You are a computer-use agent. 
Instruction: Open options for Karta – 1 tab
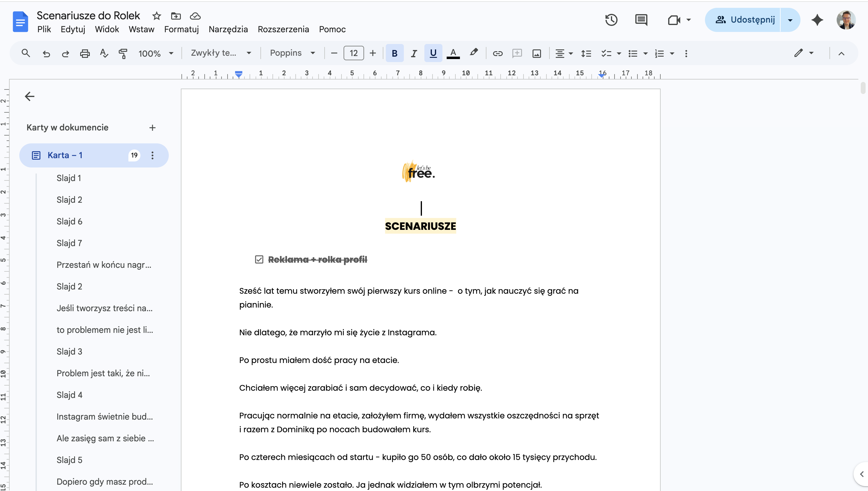153,155
